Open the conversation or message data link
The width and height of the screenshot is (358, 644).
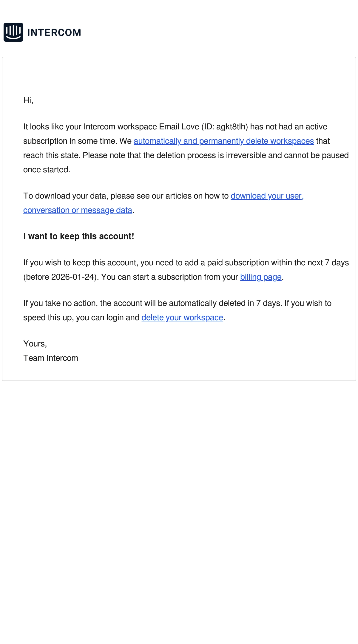[x=78, y=210]
